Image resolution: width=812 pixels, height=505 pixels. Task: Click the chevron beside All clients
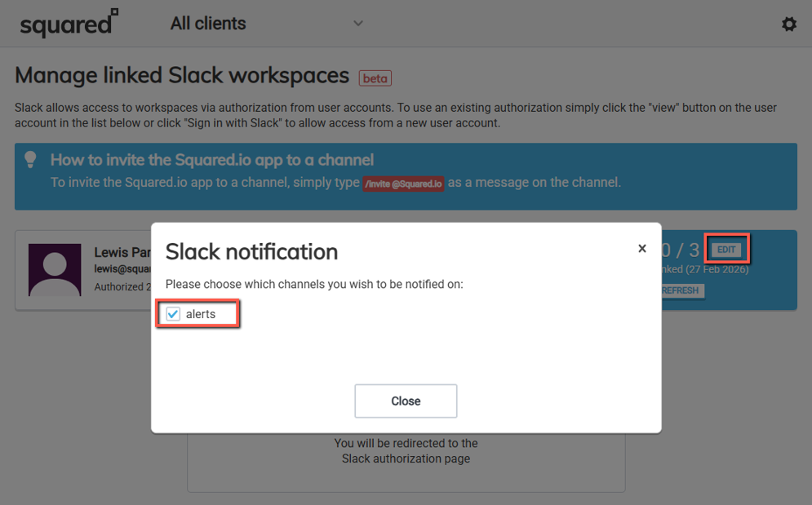click(x=357, y=24)
